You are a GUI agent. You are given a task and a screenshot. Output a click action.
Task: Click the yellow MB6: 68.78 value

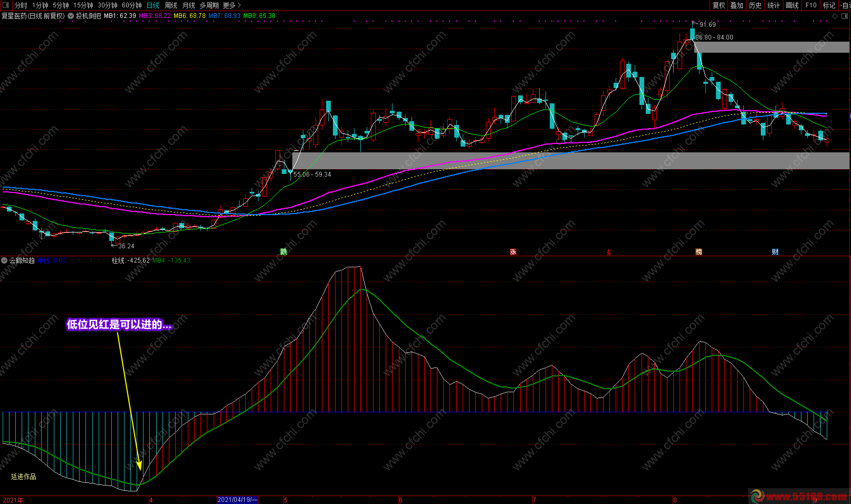[189, 16]
